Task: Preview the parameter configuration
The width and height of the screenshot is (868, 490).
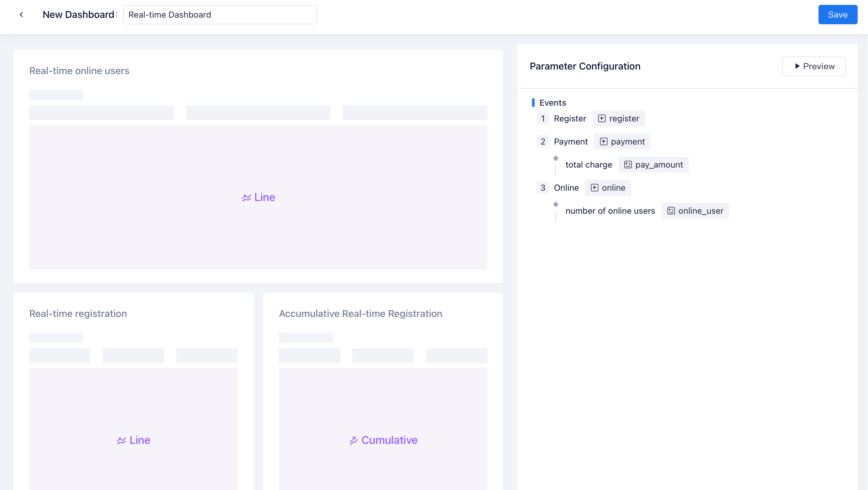Action: point(813,66)
